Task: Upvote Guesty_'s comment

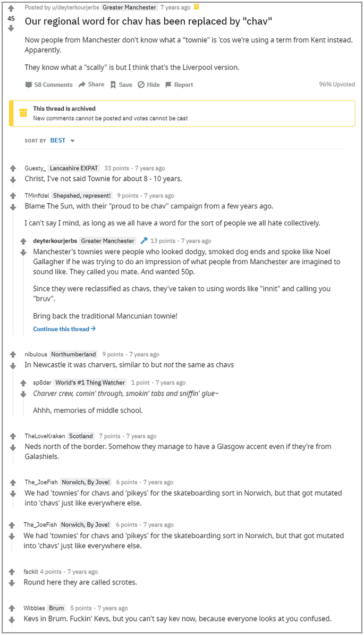Action: [13, 169]
